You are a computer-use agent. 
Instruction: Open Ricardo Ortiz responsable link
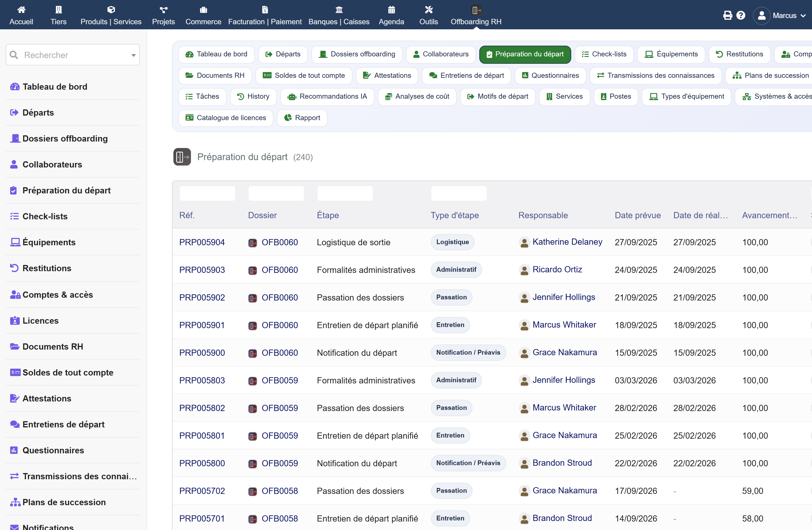557,270
